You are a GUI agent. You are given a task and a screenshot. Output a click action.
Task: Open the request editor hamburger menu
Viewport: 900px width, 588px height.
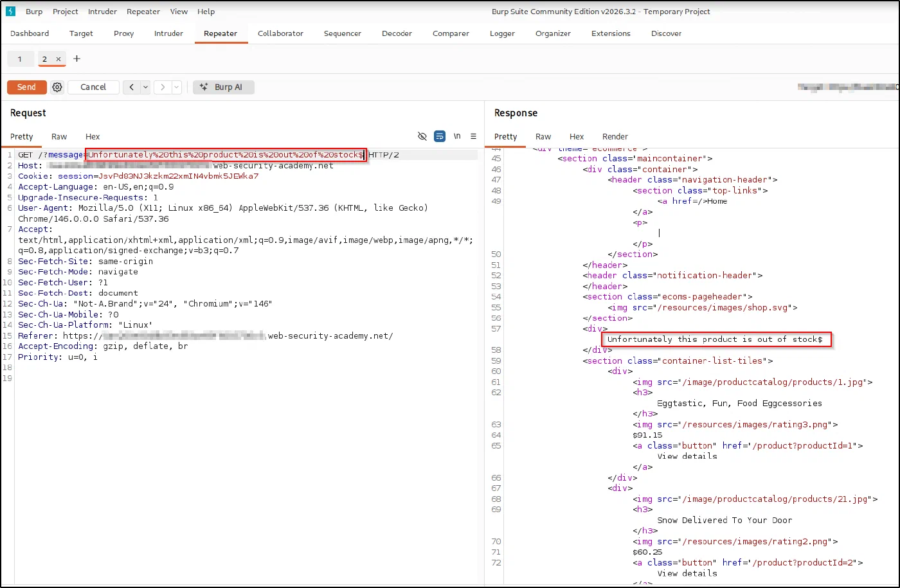tap(473, 136)
